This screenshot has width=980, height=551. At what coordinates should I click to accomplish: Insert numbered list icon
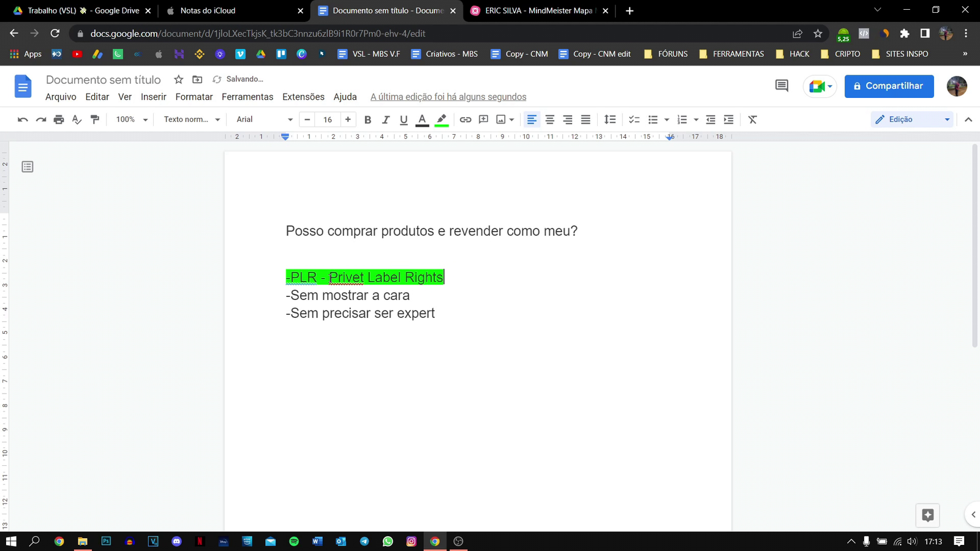point(682,119)
